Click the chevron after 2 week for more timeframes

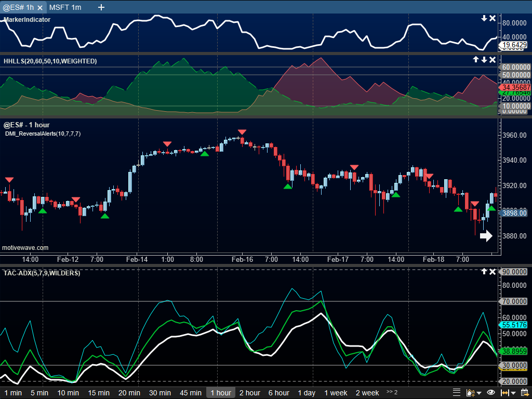pyautogui.click(x=389, y=393)
